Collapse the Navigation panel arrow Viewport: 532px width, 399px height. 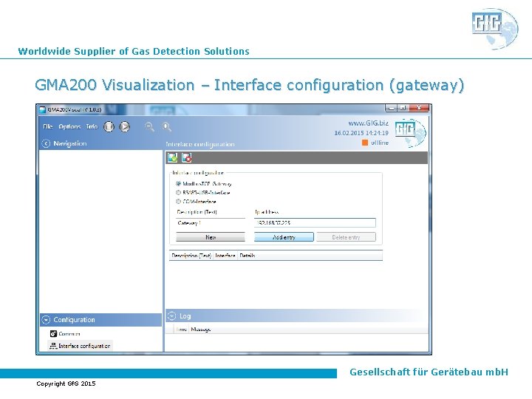(46, 143)
